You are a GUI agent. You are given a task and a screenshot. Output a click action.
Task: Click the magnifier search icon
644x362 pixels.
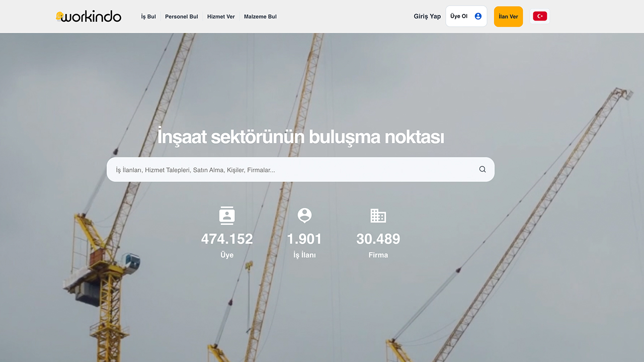point(482,169)
